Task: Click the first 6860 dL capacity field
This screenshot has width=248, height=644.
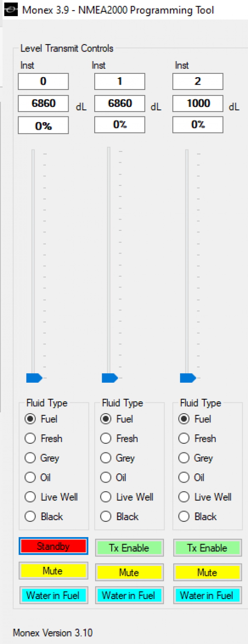Action: pos(43,104)
